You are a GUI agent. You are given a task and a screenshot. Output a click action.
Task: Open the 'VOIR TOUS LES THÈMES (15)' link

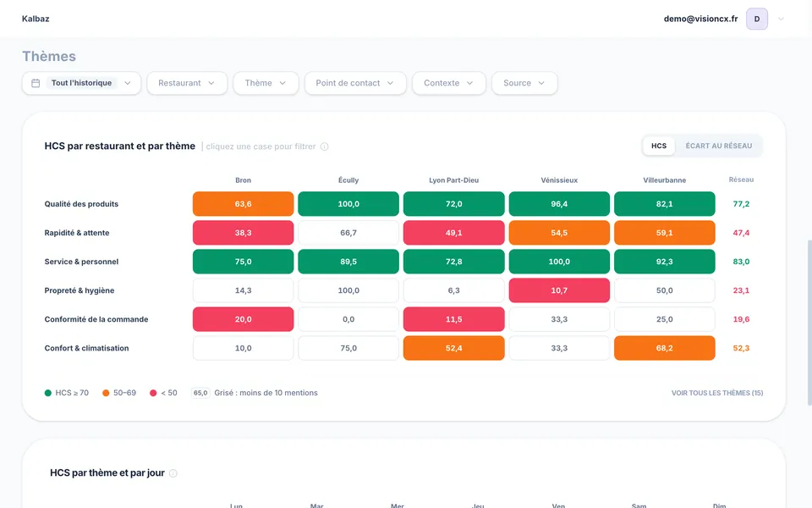point(717,393)
